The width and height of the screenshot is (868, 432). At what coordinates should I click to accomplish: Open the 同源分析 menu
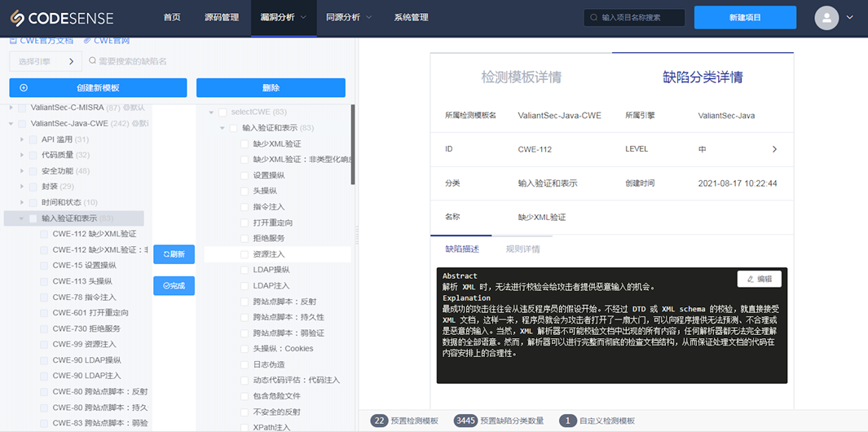pyautogui.click(x=349, y=18)
